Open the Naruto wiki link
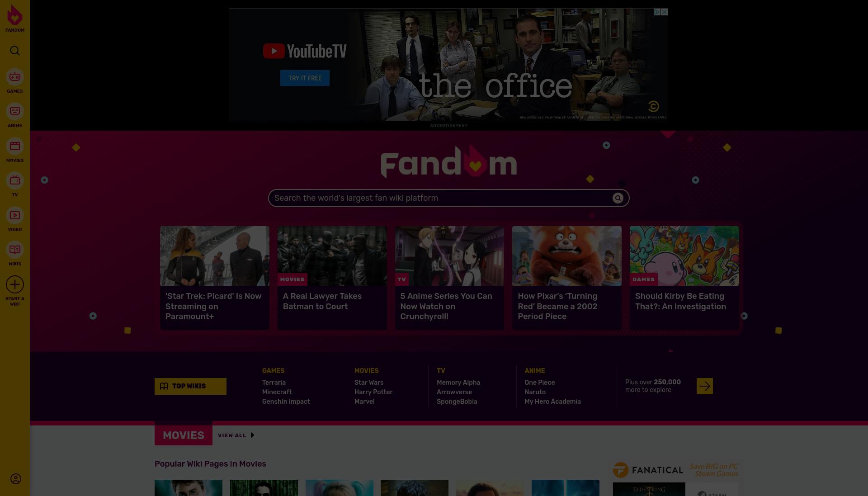The height and width of the screenshot is (496, 868). click(535, 392)
